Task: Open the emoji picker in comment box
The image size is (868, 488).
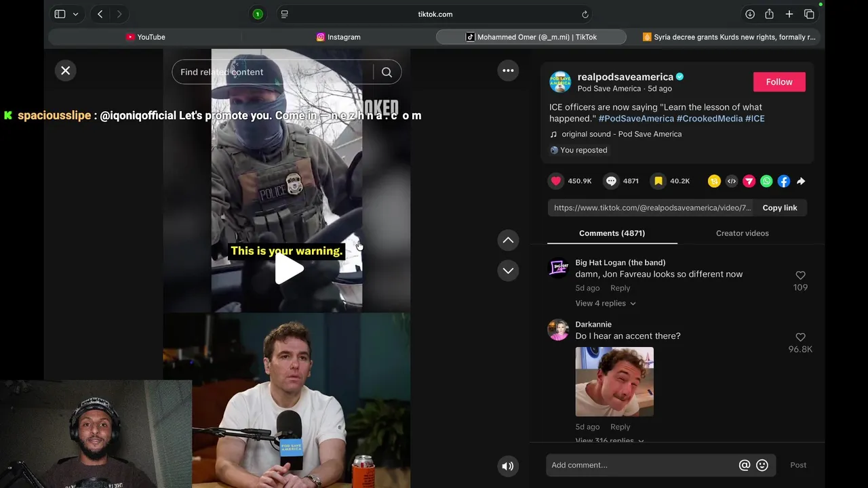Action: (762, 465)
